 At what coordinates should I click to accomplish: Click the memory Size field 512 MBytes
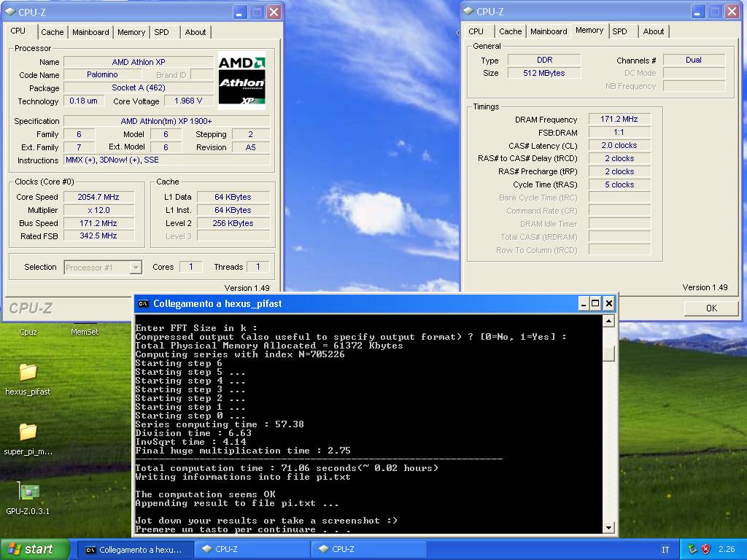pos(544,73)
